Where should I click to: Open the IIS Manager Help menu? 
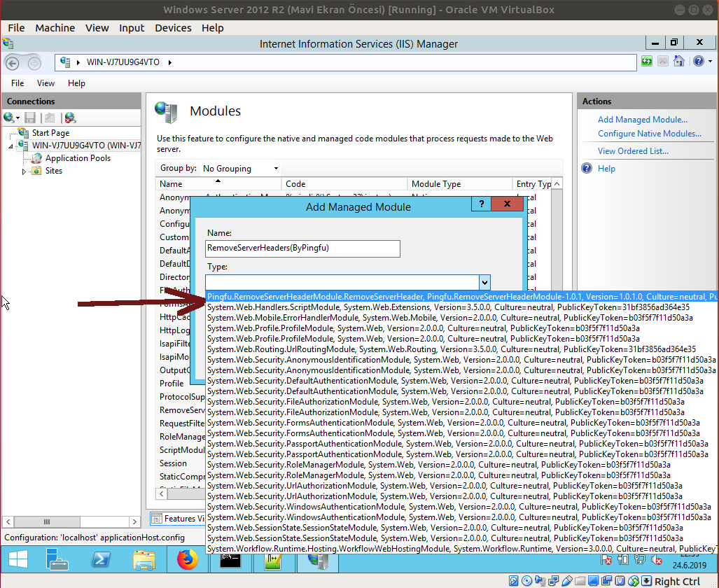coord(76,83)
